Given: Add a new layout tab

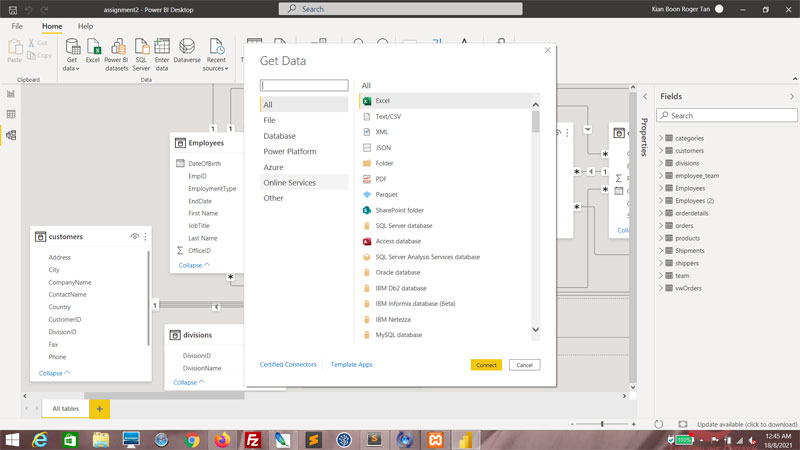Looking at the screenshot, I should pos(99,409).
